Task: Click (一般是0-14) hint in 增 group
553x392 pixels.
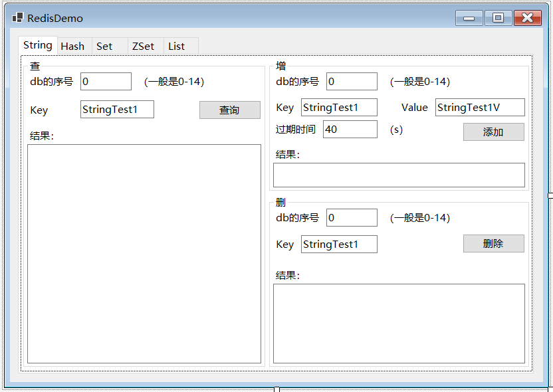Action: 419,82
